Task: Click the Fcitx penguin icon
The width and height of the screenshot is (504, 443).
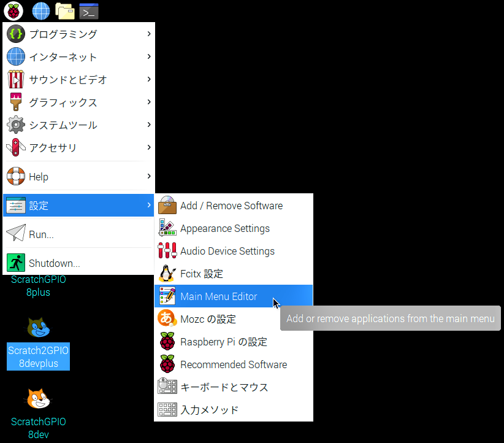Action: tap(167, 273)
